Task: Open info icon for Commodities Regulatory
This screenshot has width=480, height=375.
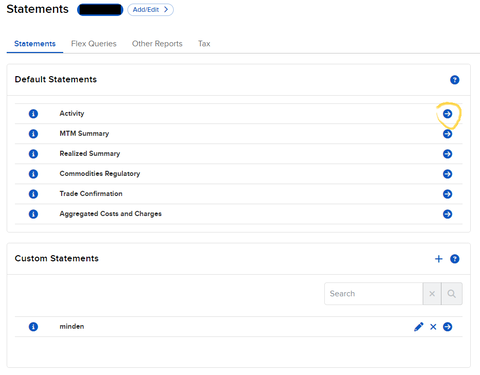Action: click(33, 174)
